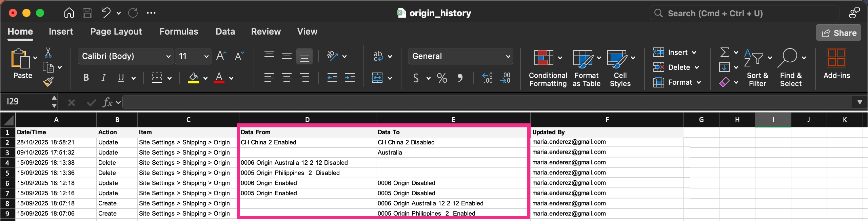The width and height of the screenshot is (868, 221).
Task: Open the Calibri (Body) font dropdown
Action: click(125, 56)
